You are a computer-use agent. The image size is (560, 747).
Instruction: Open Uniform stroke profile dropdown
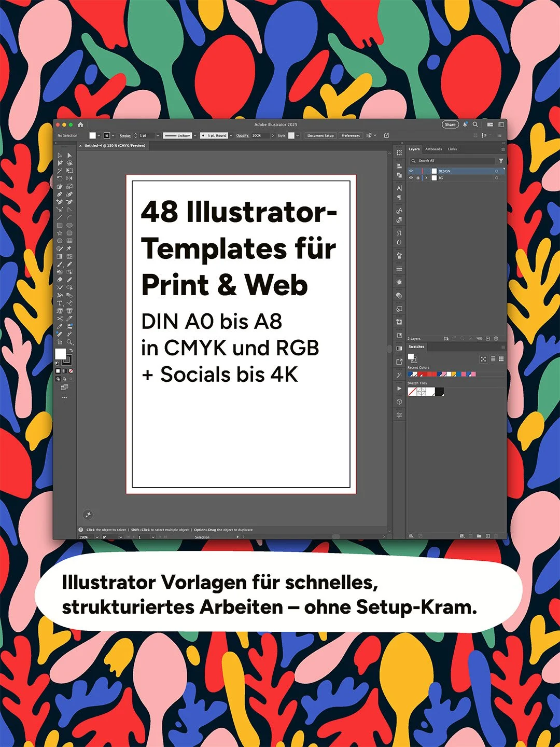pos(195,135)
